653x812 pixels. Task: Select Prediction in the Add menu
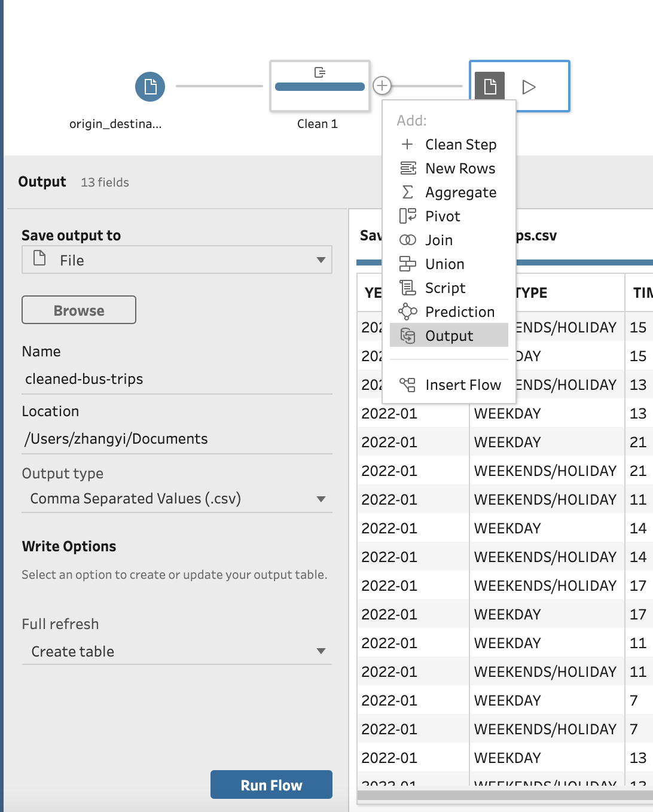pos(459,312)
